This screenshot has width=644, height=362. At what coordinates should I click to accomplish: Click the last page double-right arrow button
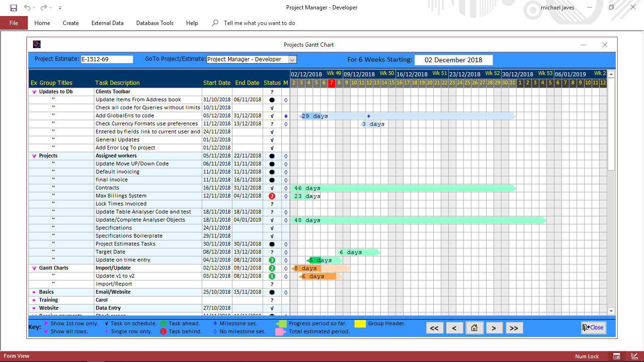[x=514, y=328]
